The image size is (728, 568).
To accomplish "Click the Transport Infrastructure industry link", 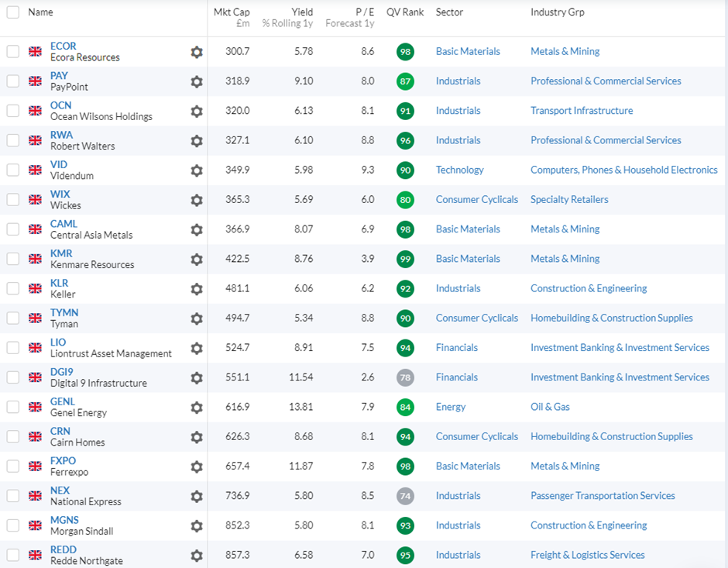I will (582, 111).
